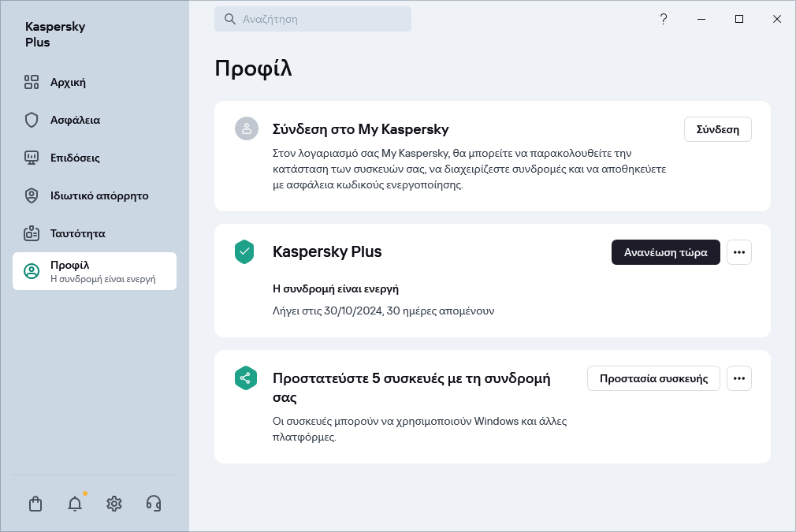Open the Ασφάλεια section
This screenshot has width=796, height=532.
[75, 120]
